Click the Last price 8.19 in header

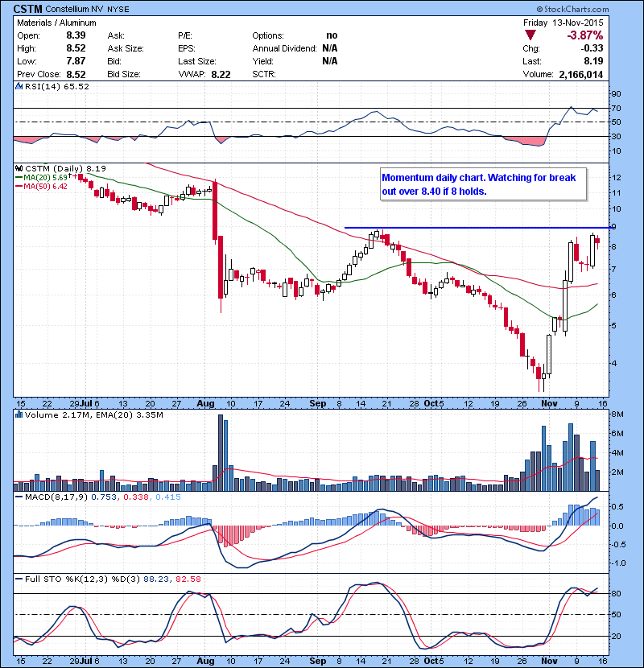tap(594, 61)
